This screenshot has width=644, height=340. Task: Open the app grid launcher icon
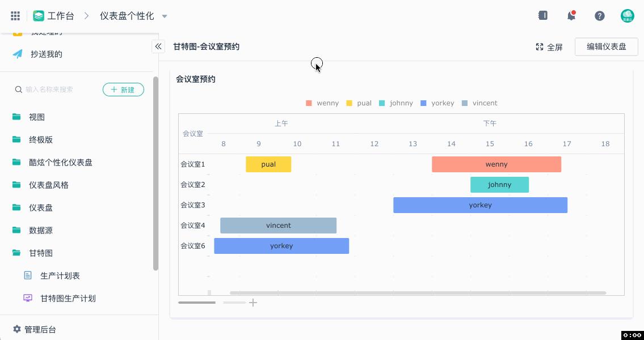tap(15, 16)
